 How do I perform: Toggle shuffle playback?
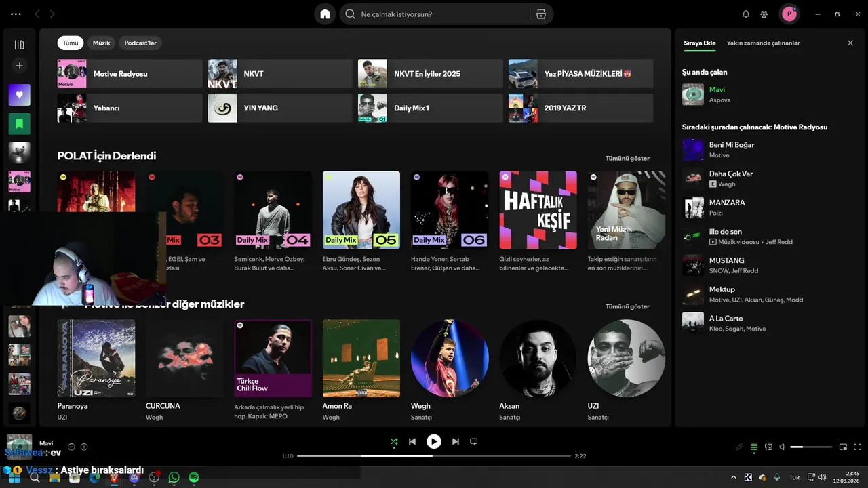click(x=394, y=442)
